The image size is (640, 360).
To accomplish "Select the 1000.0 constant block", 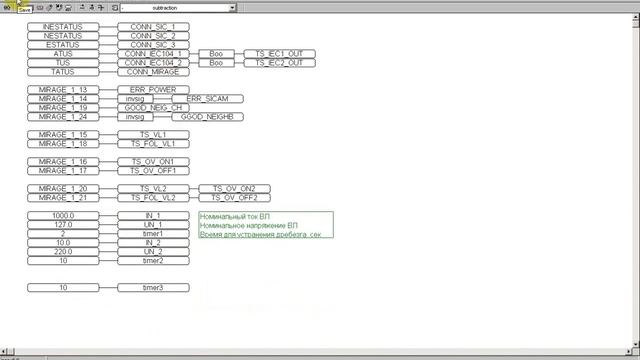I will click(x=63, y=216).
